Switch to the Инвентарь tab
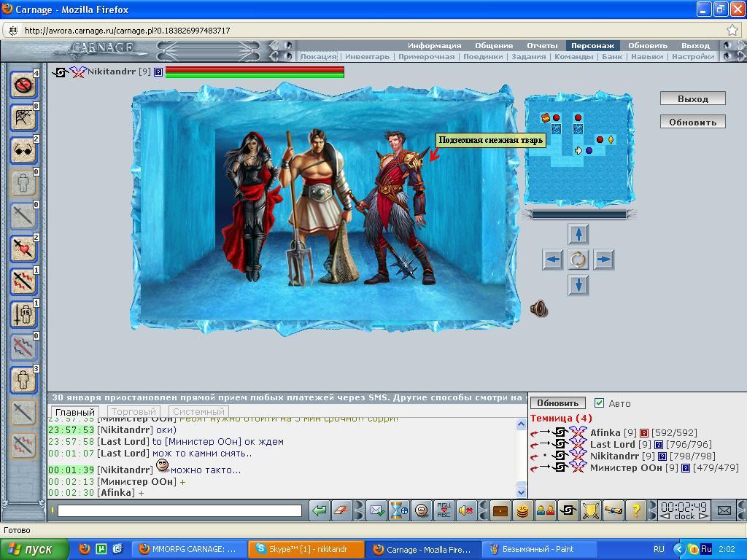 pos(368,57)
